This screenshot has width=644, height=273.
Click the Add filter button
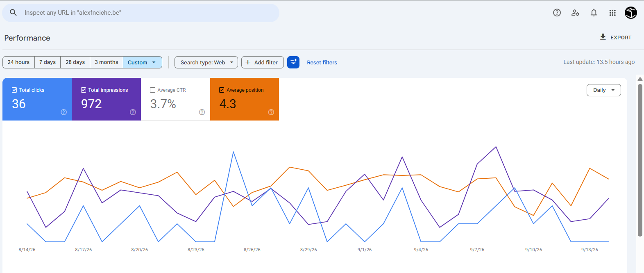click(x=263, y=62)
